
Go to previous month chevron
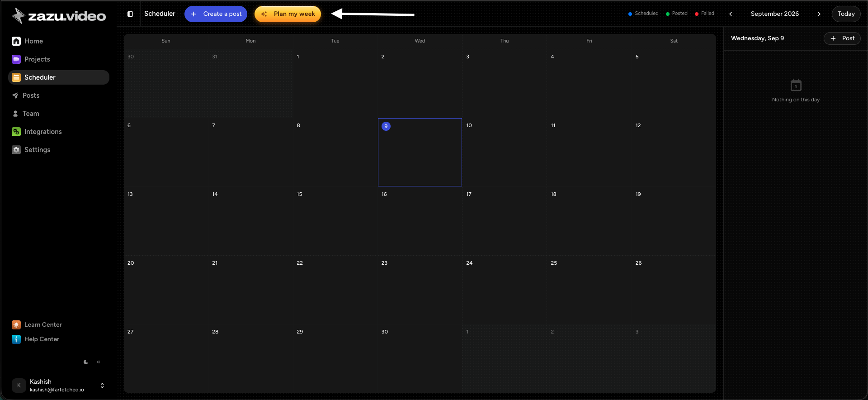731,14
